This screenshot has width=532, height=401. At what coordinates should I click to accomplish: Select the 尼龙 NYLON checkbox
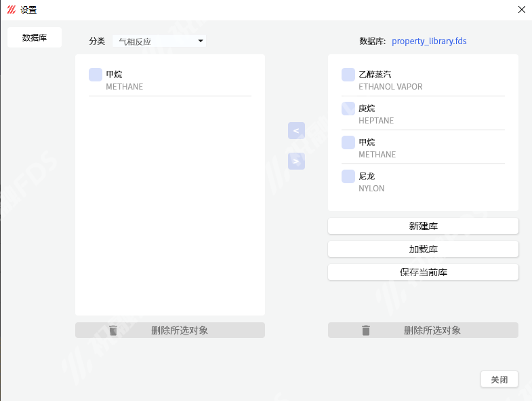348,176
